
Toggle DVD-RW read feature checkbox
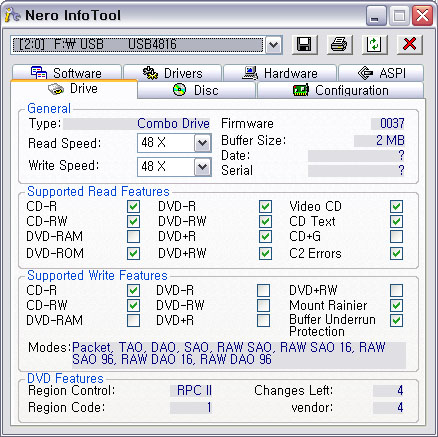(265, 221)
